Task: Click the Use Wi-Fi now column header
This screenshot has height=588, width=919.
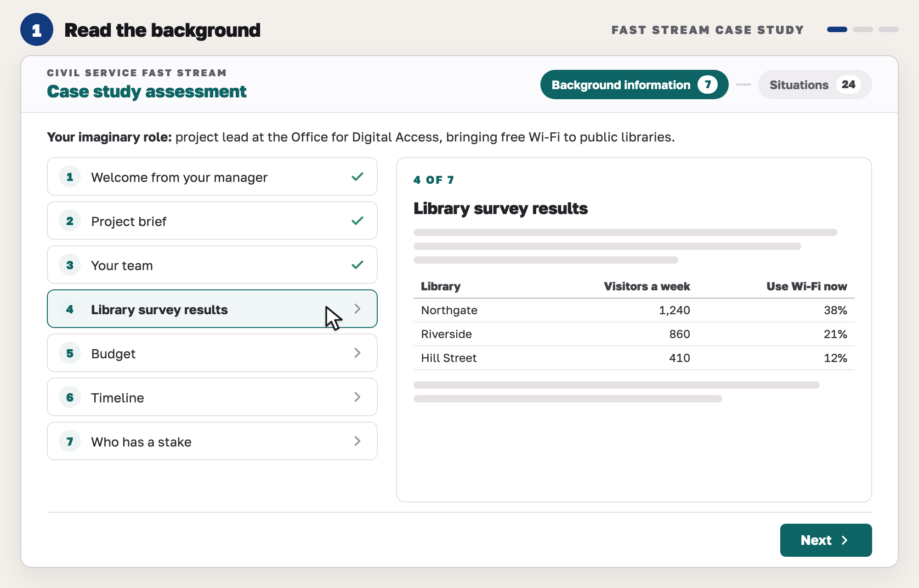Action: point(807,286)
